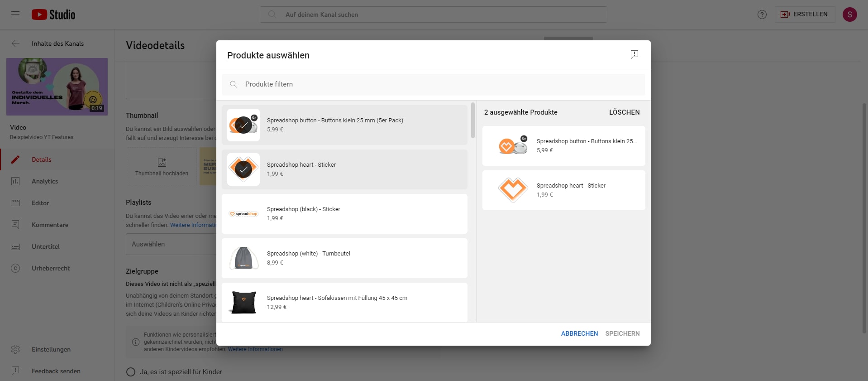
Task: Uncheck the Spreadshop heart Sticker product
Action: click(x=243, y=169)
